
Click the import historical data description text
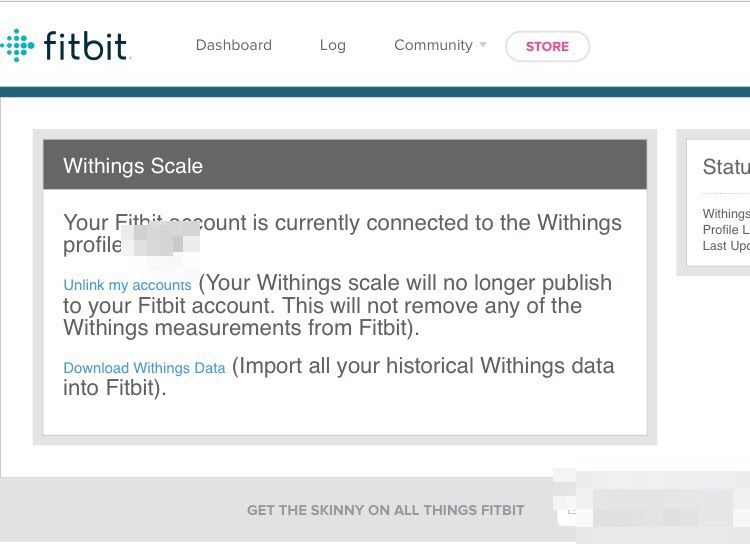[420, 367]
